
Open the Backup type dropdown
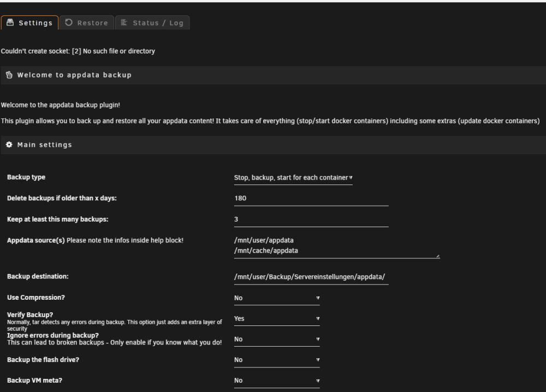tap(293, 178)
